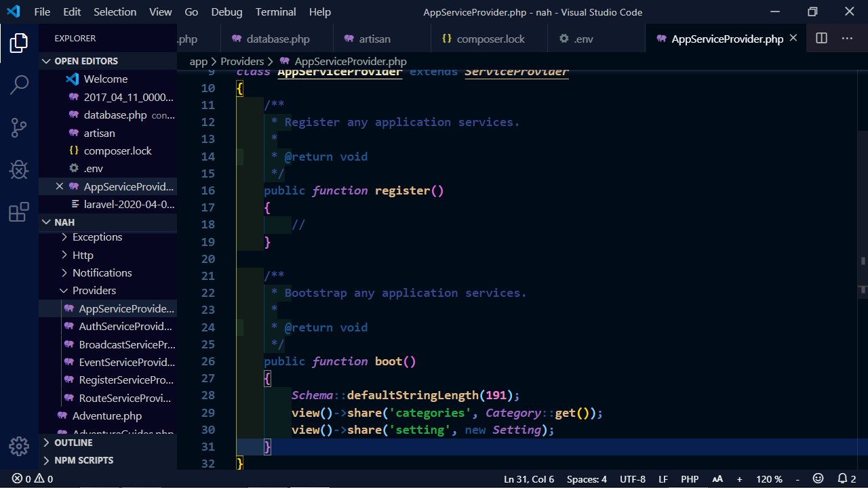Switch to the artisan tab
Screen dimensions: 868x488
click(x=382, y=39)
